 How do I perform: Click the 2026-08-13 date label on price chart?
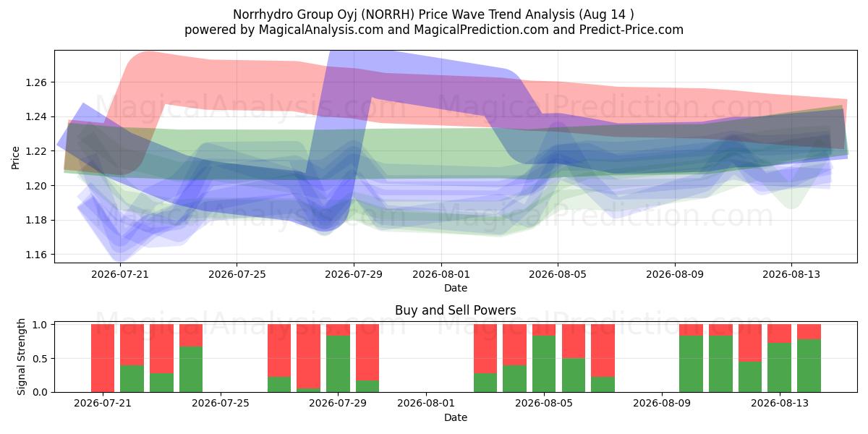[791, 274]
